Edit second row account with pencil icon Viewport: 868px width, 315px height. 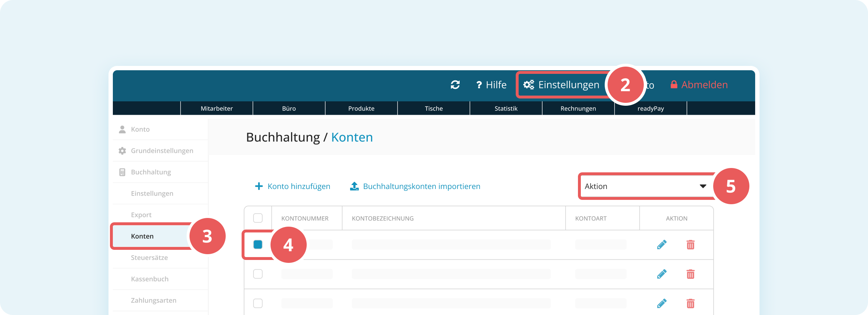[x=662, y=274]
